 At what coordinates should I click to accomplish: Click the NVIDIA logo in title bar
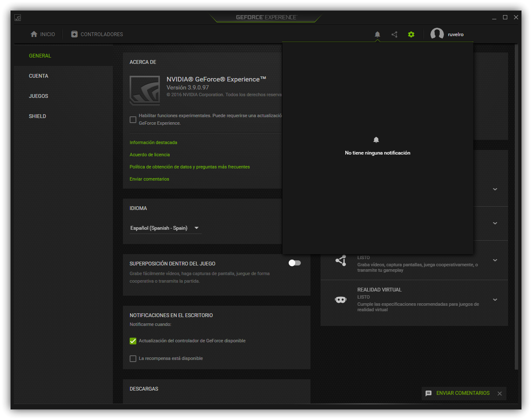coord(18,18)
